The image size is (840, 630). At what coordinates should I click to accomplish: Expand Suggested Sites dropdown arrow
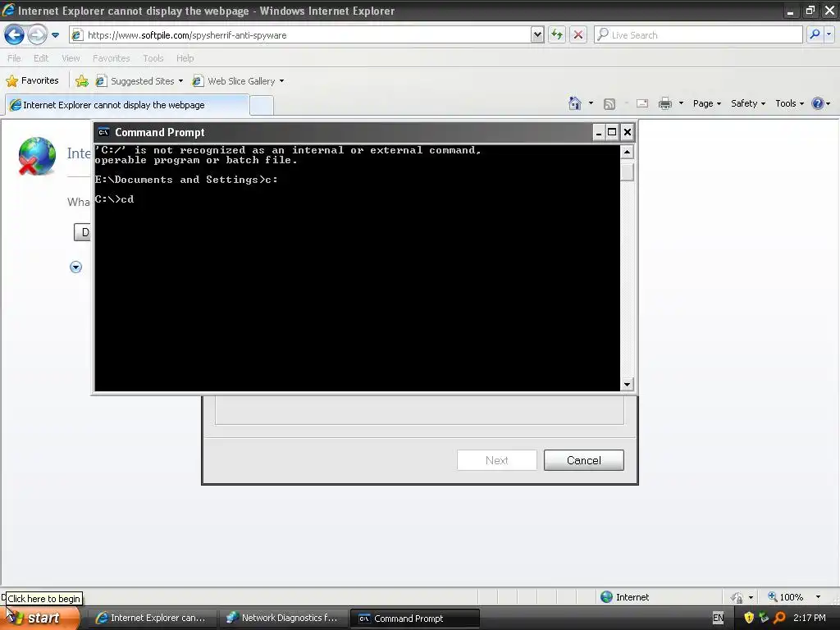tap(180, 81)
